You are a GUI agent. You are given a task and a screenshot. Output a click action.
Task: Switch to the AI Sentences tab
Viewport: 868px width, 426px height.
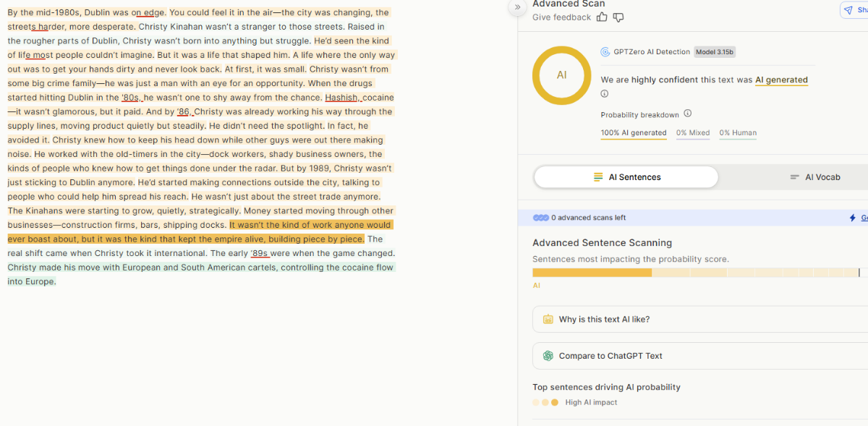(x=626, y=177)
